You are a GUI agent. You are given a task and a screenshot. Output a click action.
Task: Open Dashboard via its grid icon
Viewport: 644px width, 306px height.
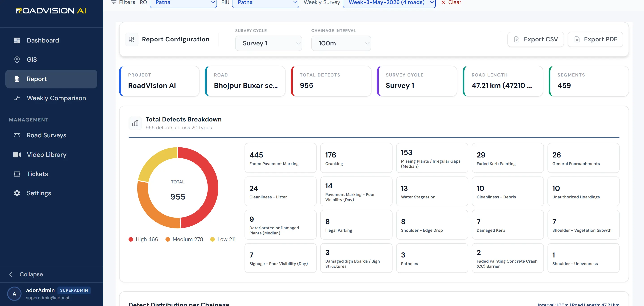(x=17, y=40)
